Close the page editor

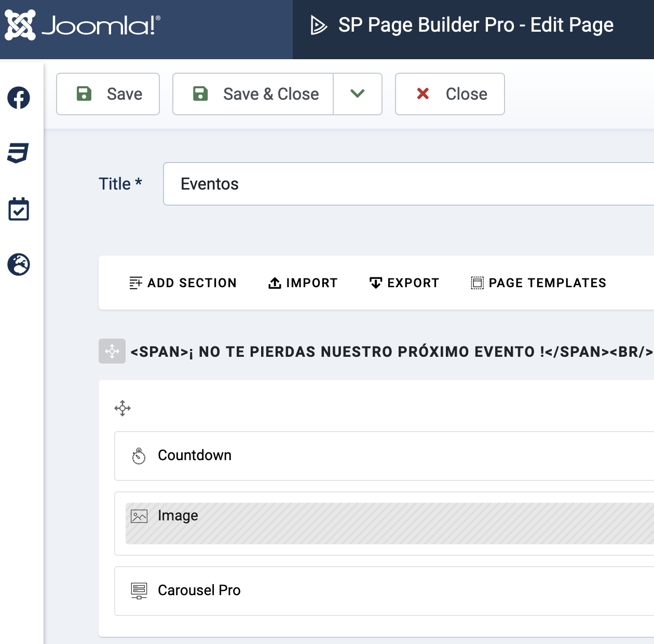point(449,94)
